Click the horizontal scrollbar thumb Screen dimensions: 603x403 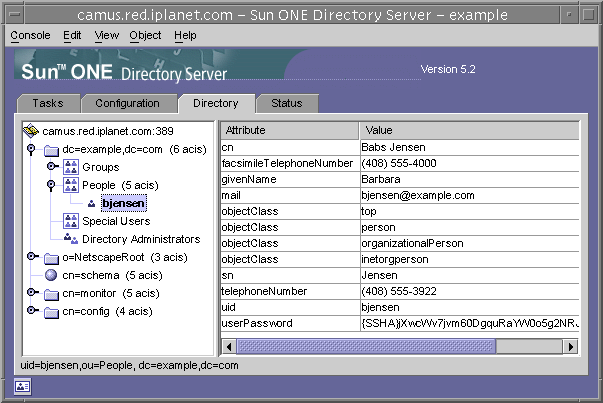point(366,347)
